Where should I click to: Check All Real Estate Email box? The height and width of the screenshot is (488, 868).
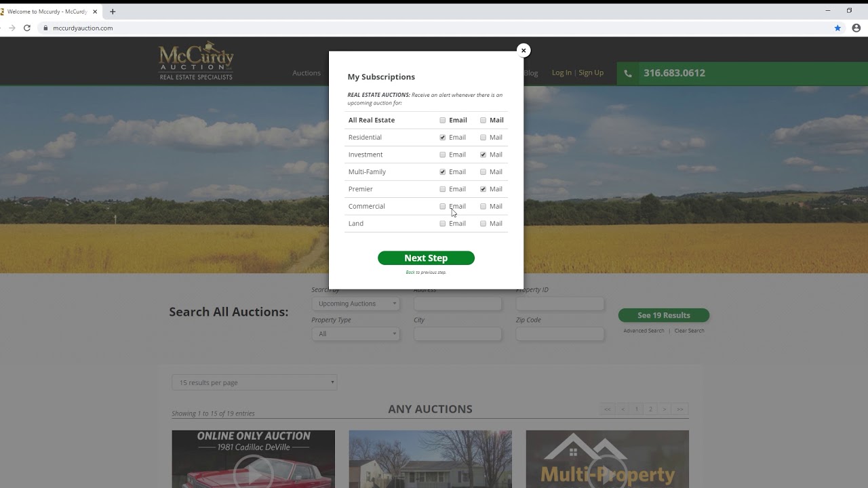(443, 120)
